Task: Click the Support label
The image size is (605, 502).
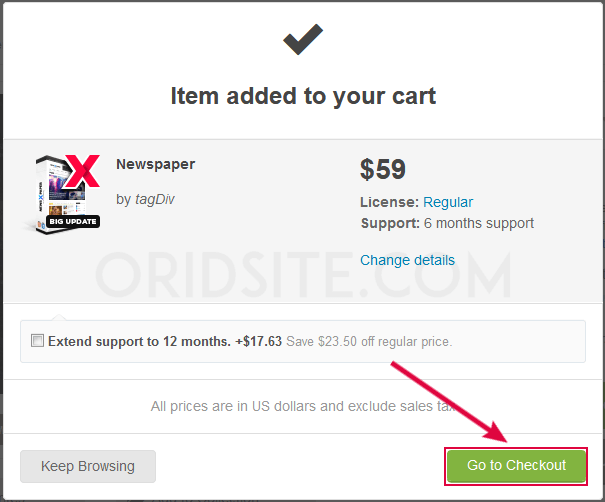Action: click(x=390, y=223)
